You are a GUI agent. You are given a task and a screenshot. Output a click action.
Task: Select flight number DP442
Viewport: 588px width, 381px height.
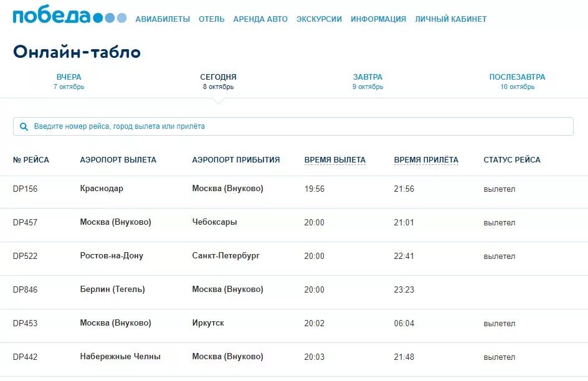25,357
